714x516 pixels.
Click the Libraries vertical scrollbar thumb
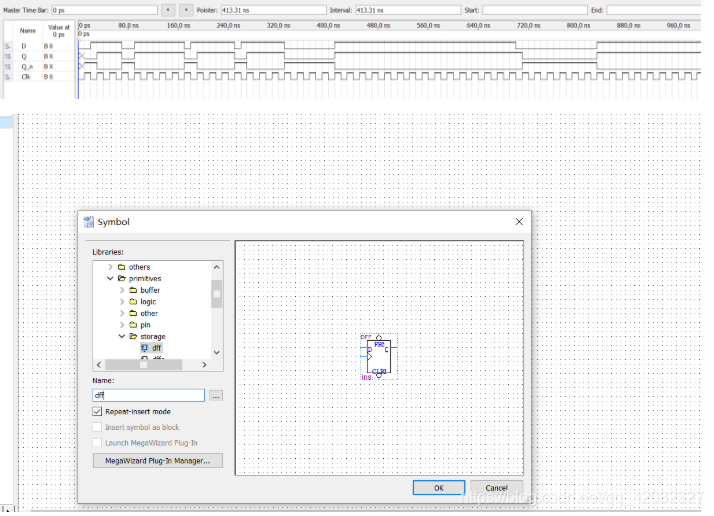click(x=217, y=294)
